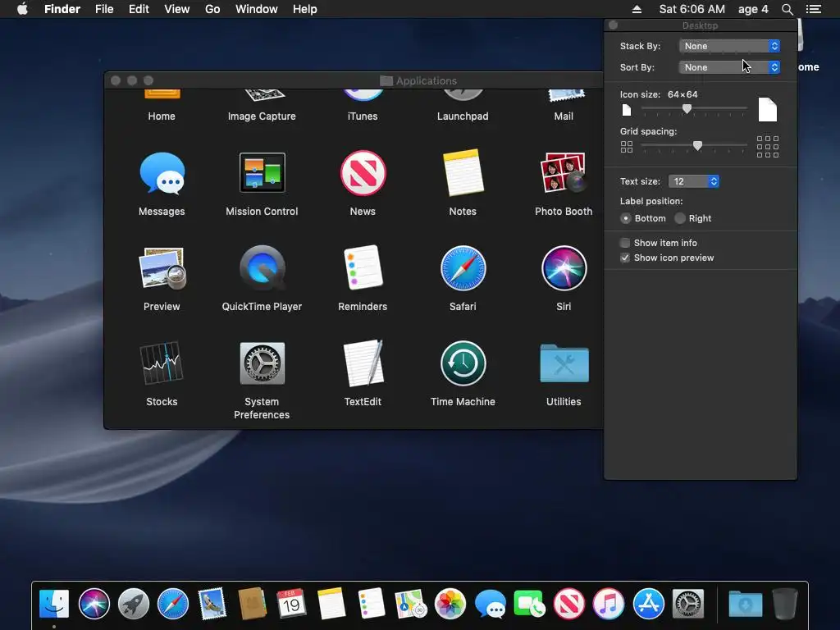Open the Text size dropdown

[x=694, y=181]
